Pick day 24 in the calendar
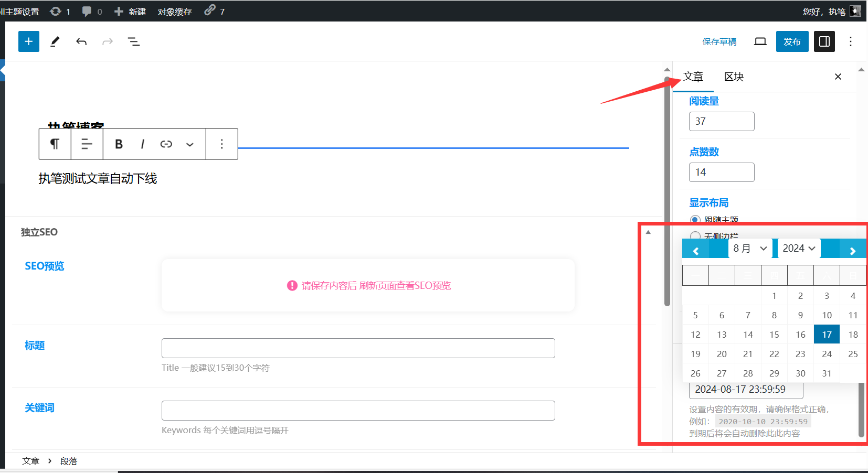868x473 pixels. point(827,354)
